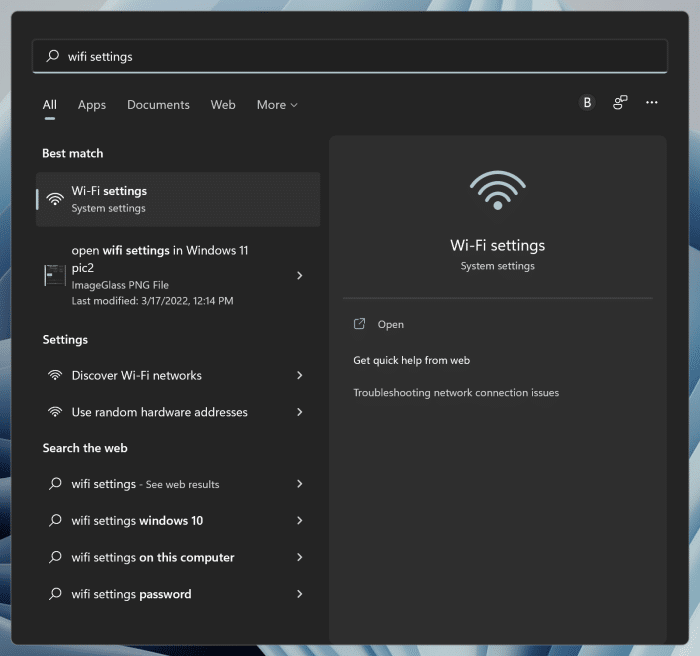Click the 'Search the web' heading
Viewport: 700px width, 656px height.
85,448
